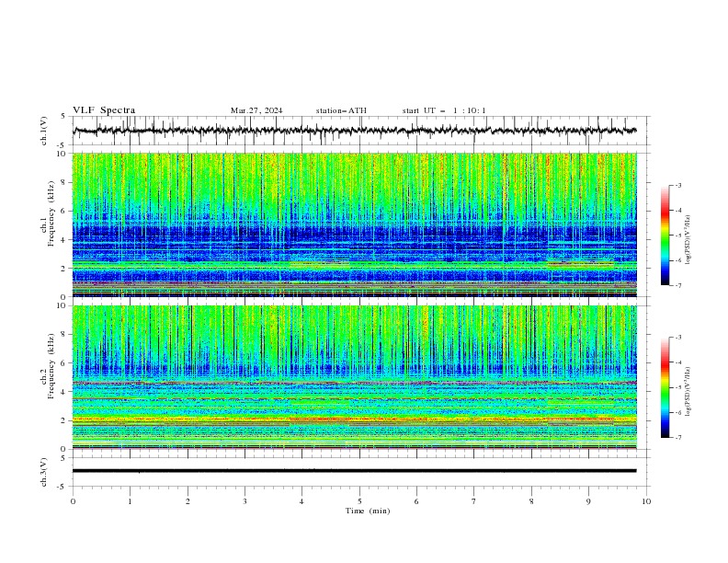Click the ch.3 flat black waveform trace
This screenshot has width=728, height=563.
tap(354, 471)
